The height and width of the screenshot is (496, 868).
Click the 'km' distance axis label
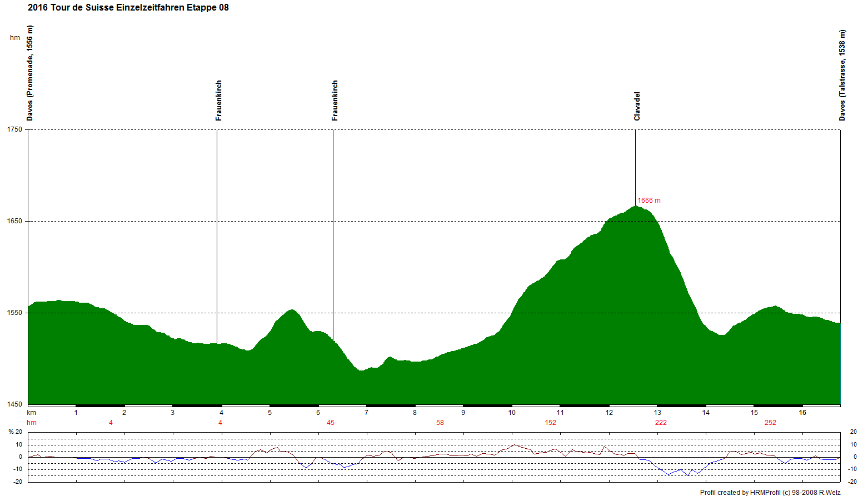pos(32,413)
